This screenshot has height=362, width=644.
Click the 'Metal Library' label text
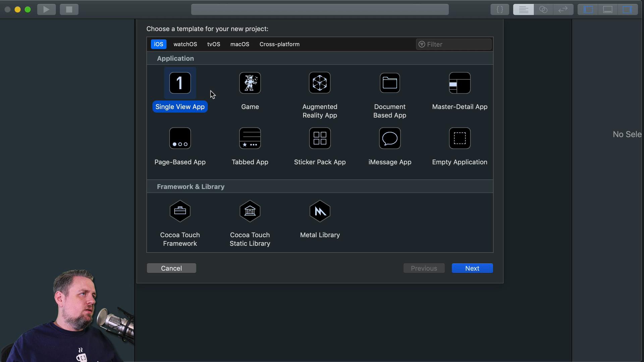coord(320,235)
